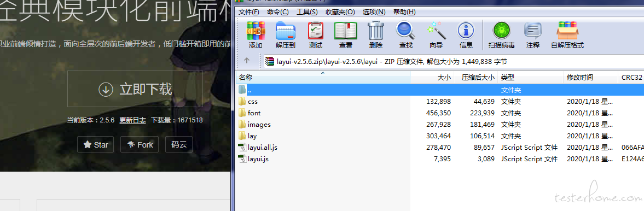This screenshot has width=644, height=211.
Task: Select the images folder name
Action: [259, 125]
